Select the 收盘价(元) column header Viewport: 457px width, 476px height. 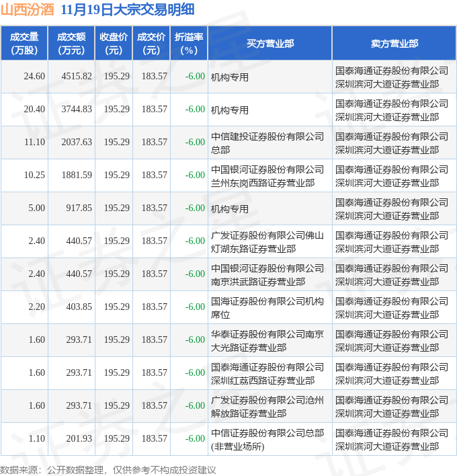pyautogui.click(x=114, y=44)
